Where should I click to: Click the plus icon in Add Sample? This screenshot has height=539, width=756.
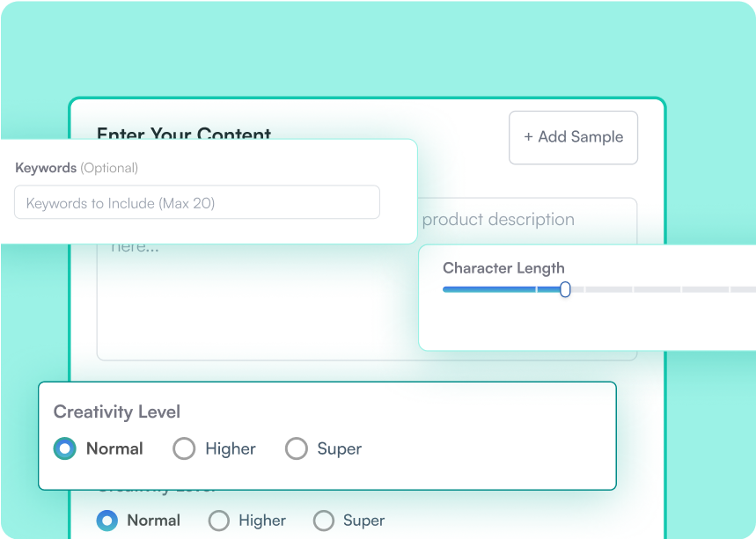point(528,137)
